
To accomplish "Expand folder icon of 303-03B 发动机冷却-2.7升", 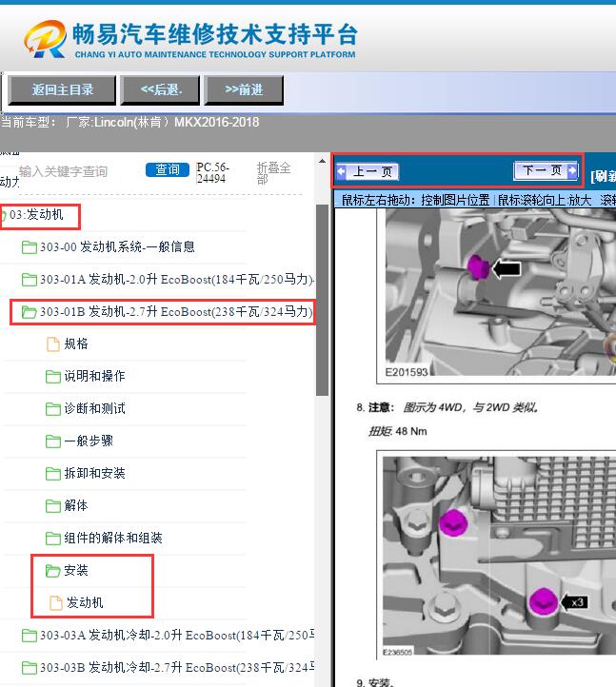I will pos(30,668).
